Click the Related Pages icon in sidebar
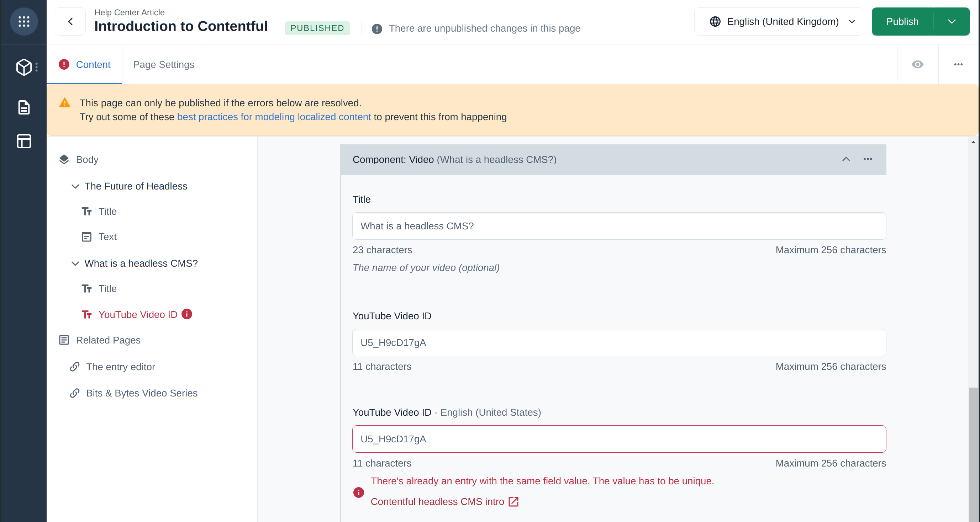The width and height of the screenshot is (980, 522). click(64, 340)
